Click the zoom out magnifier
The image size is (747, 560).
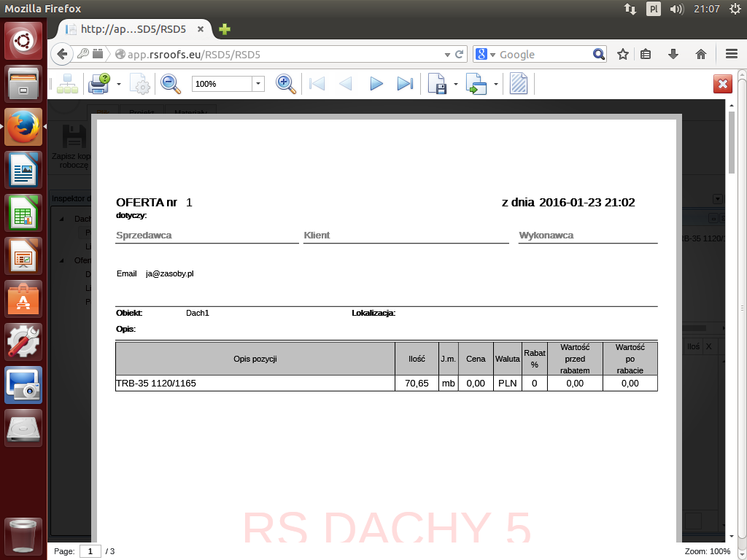[x=171, y=84]
